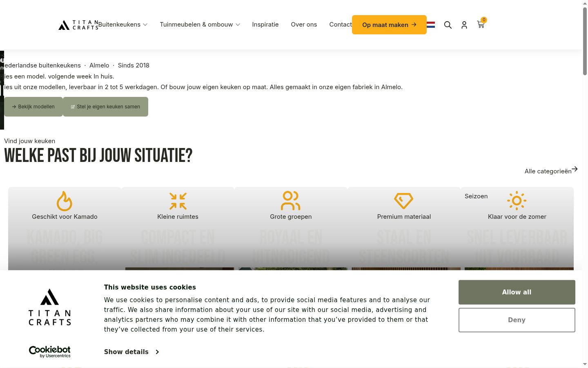Go to Over ons page
The width and height of the screenshot is (588, 368).
click(304, 25)
